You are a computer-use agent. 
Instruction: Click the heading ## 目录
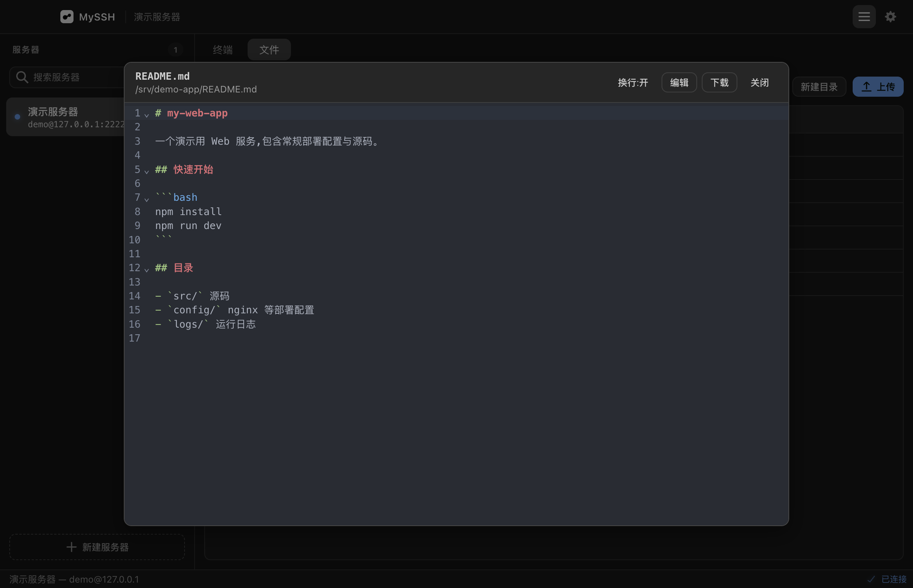click(x=174, y=268)
